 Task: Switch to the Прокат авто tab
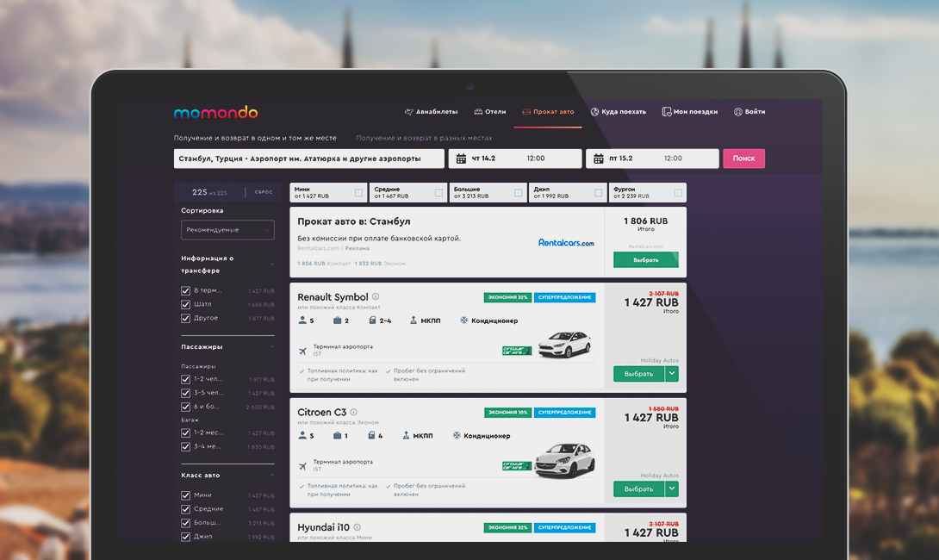(x=548, y=112)
